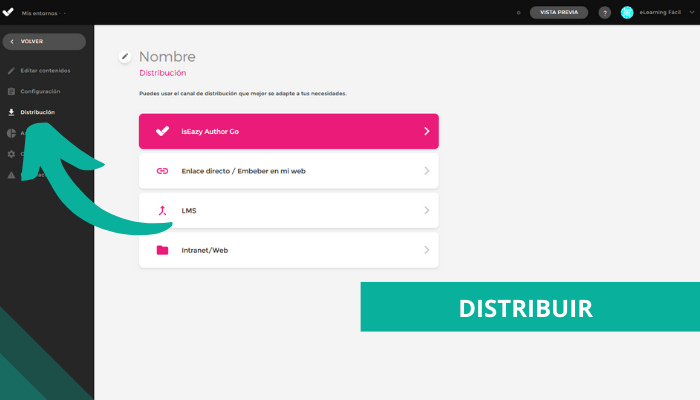Screen dimensions: 700x400
Task: Click the small circle status icon near Vista Previa
Action: (518, 12)
